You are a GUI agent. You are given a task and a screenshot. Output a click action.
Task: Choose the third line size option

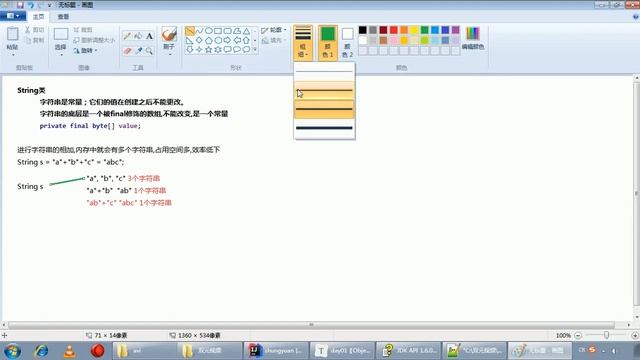[x=324, y=109]
